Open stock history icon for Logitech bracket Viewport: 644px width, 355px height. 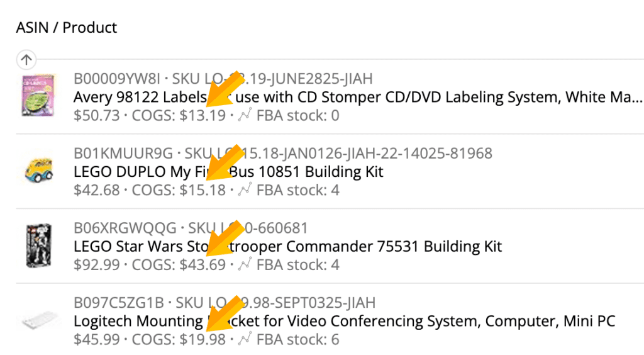coord(245,340)
